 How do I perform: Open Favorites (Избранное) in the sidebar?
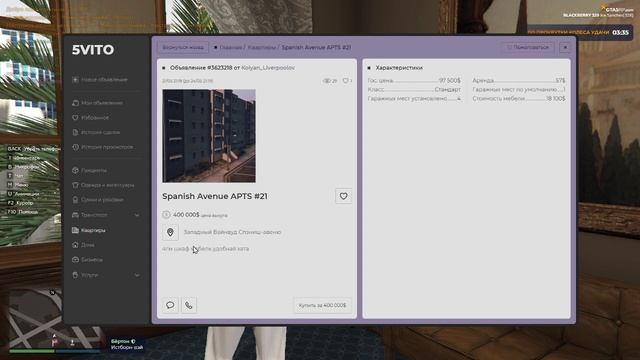point(91,118)
